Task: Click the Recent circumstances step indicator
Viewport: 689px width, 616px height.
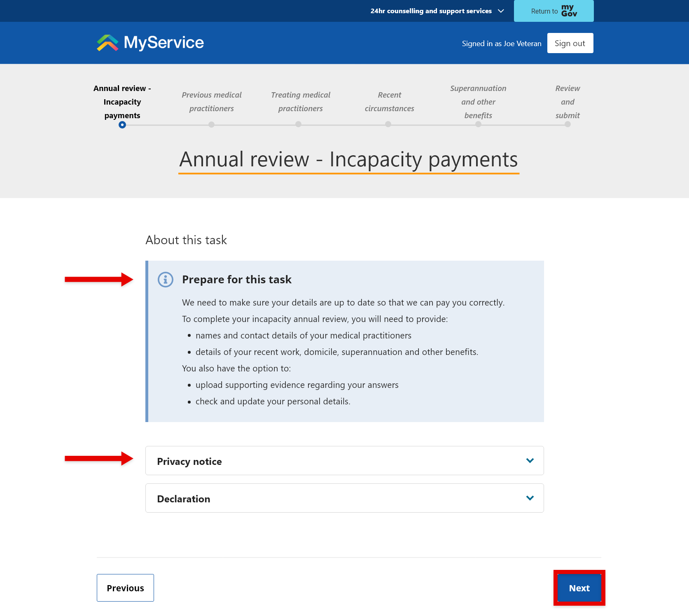Action: tap(389, 124)
